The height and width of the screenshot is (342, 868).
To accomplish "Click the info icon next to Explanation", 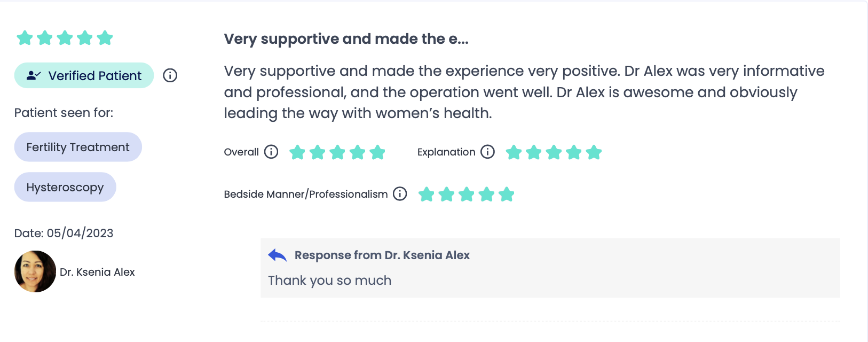I will (x=487, y=152).
